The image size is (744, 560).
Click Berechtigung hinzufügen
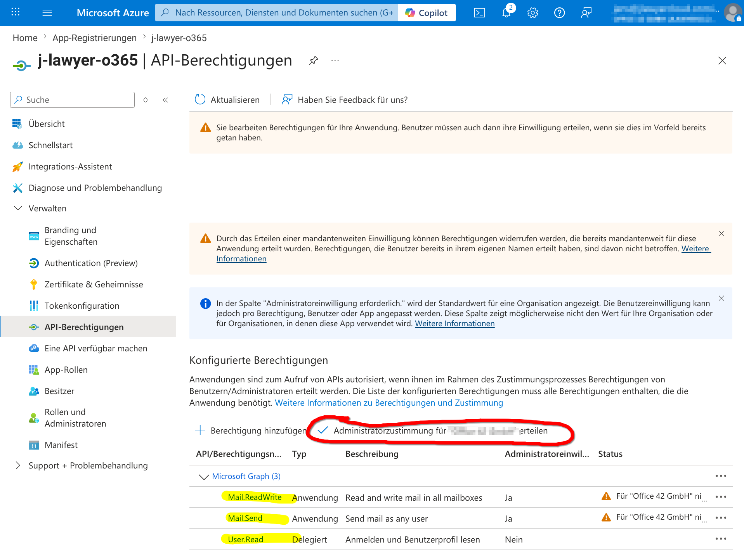coord(251,430)
